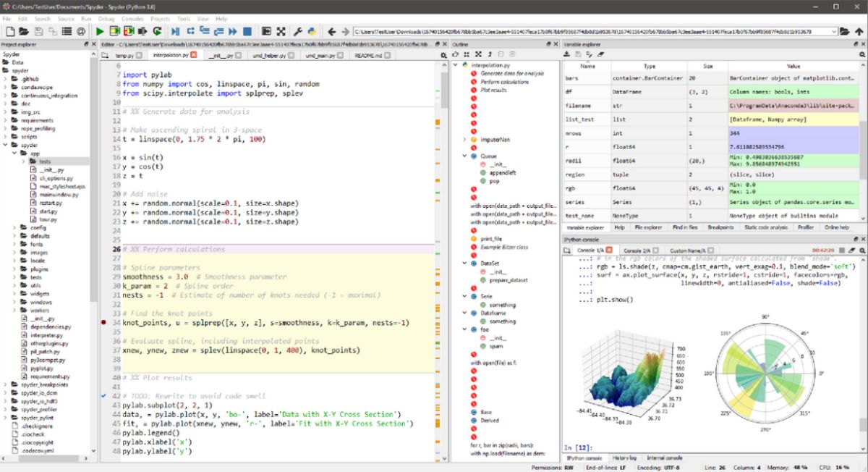Open the Profiler pane tab
This screenshot has width=868, height=472.
[x=805, y=227]
